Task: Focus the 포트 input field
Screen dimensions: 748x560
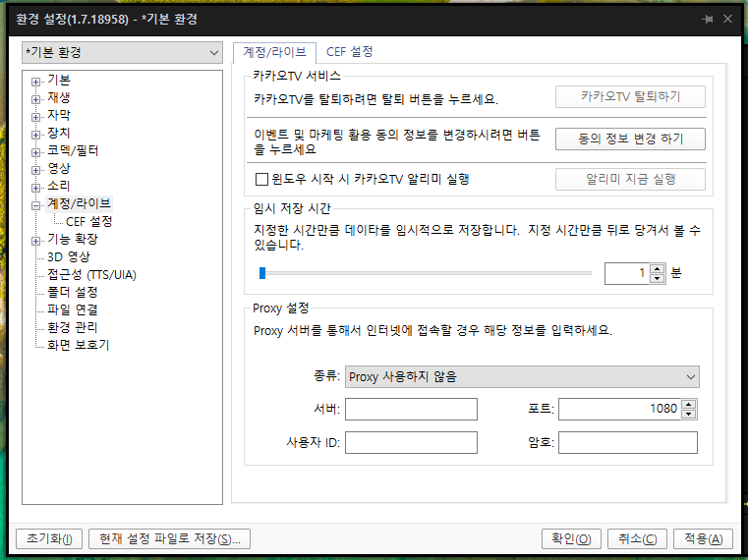Action: pyautogui.click(x=619, y=410)
